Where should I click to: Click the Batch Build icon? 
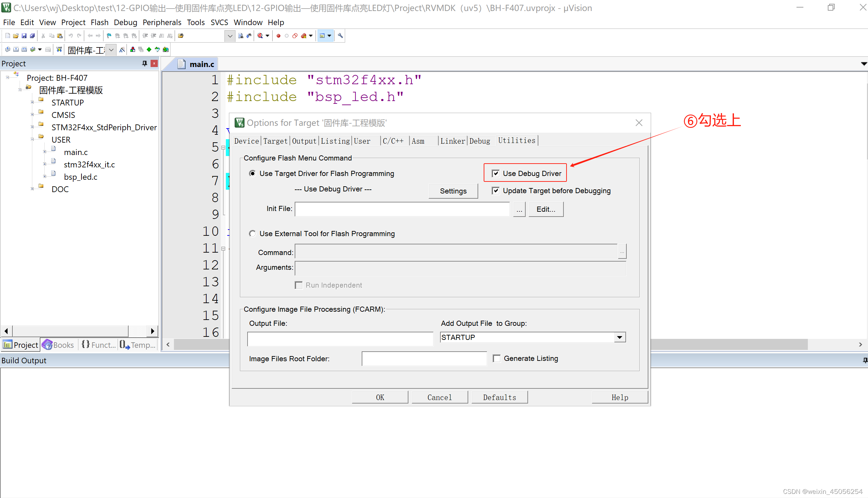coord(33,49)
